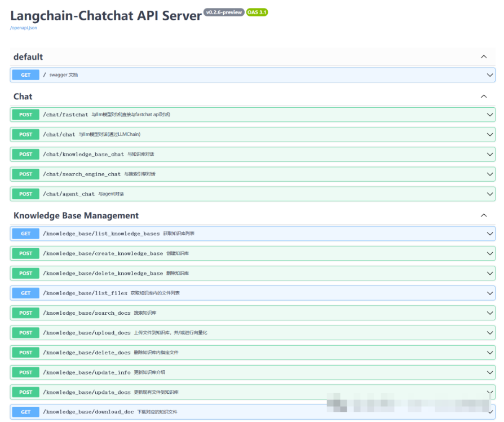Expand /chat/fastchat endpoint arrow

(490, 115)
